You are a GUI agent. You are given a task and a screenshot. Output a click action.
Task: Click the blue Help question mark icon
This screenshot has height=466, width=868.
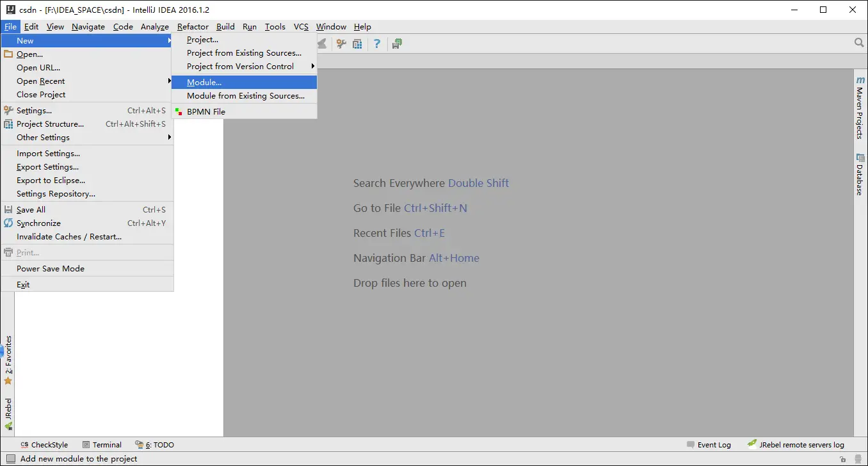[x=377, y=44]
